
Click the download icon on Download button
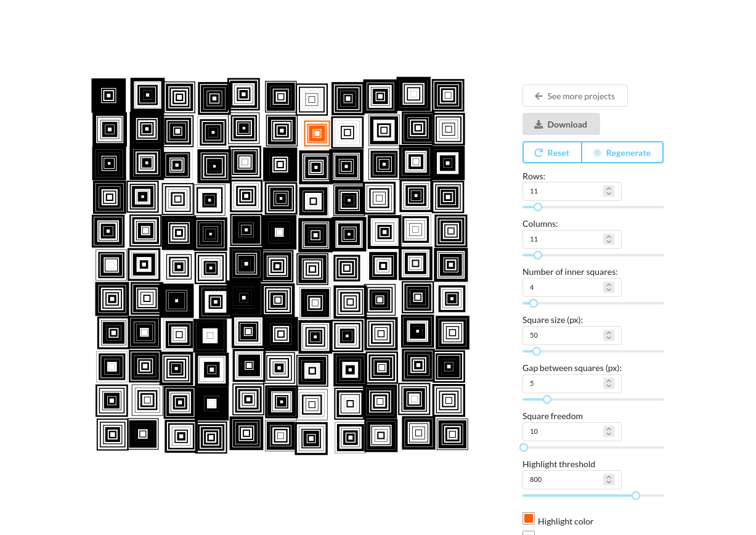tap(539, 125)
